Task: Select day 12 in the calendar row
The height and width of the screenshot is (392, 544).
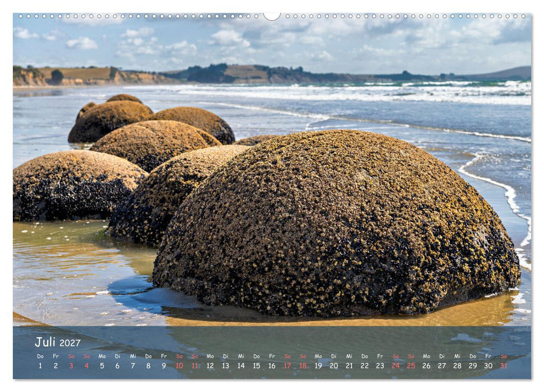Action: 210,366
